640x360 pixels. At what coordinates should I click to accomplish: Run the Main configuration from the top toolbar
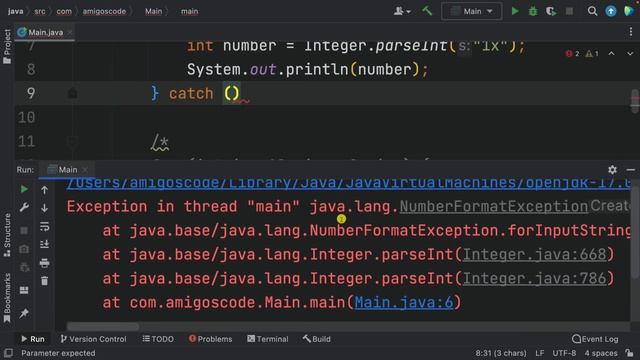click(x=515, y=11)
